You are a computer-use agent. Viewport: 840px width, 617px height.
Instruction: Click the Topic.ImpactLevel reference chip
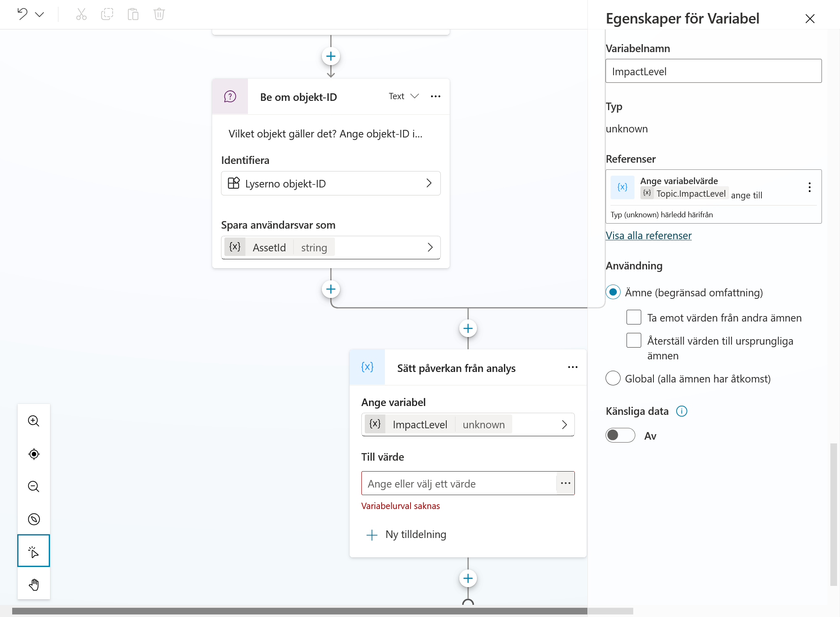click(685, 193)
